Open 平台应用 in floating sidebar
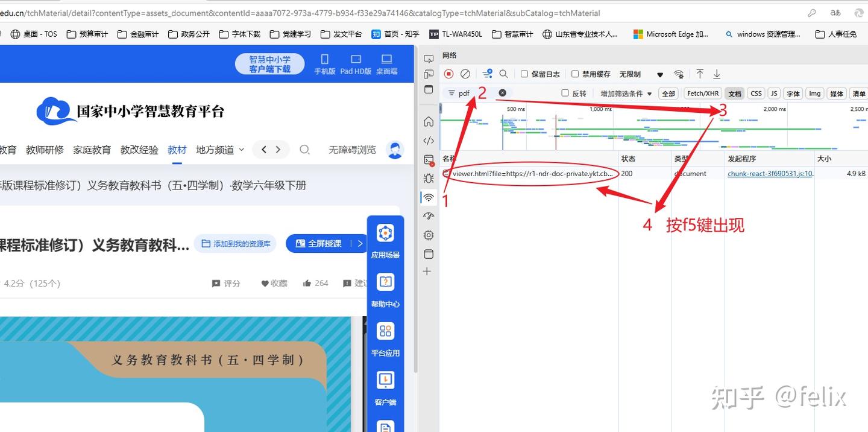The width and height of the screenshot is (868, 432). point(385,340)
